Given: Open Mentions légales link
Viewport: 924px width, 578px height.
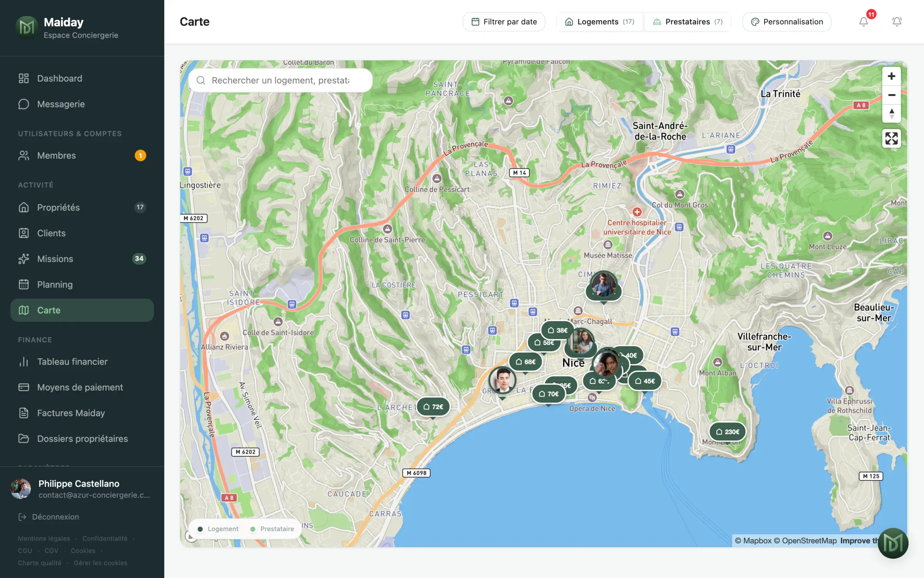Looking at the screenshot, I should click(x=44, y=538).
